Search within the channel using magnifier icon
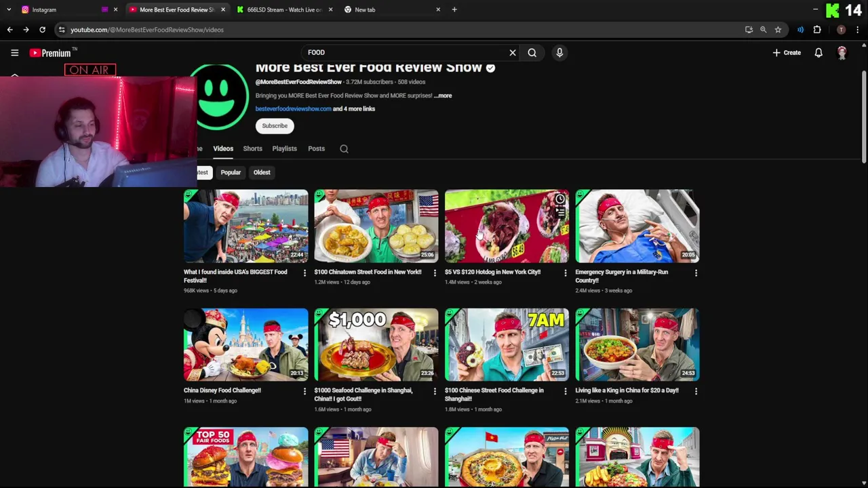The width and height of the screenshot is (868, 488). pyautogui.click(x=344, y=148)
